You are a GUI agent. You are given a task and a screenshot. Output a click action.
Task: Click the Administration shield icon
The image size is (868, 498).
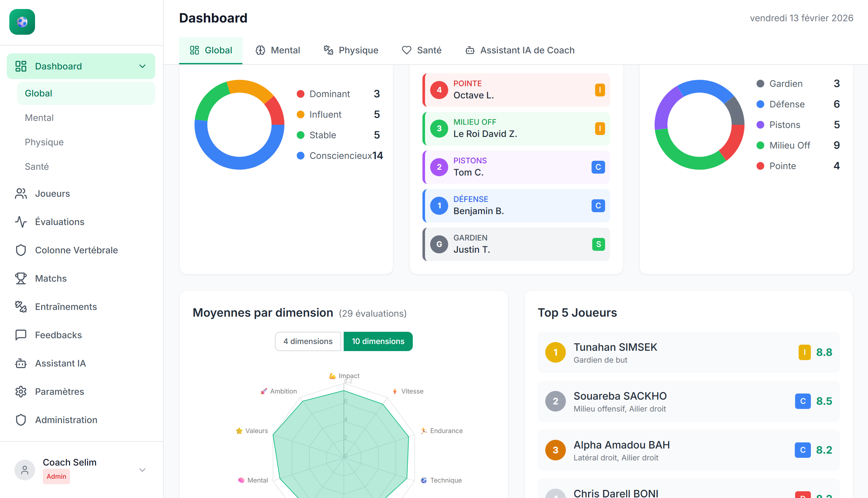(x=21, y=420)
